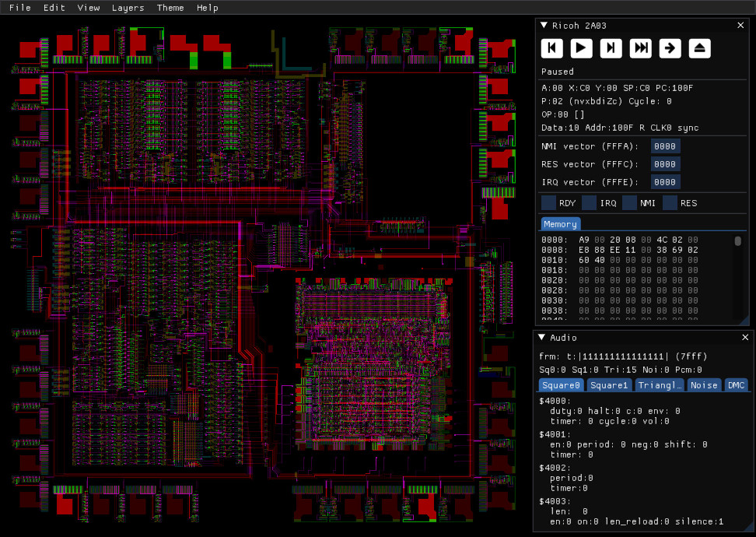Click the fast-forward step icon
756x537 pixels.
click(x=641, y=48)
